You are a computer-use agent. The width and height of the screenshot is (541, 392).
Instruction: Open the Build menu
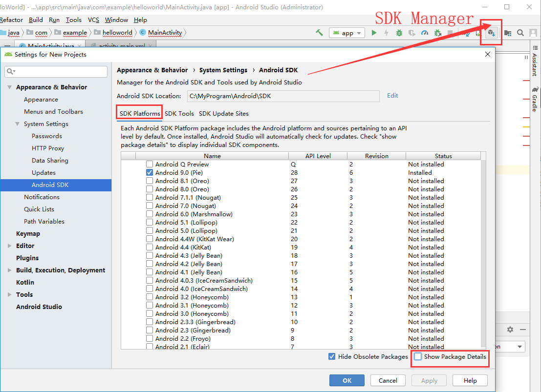point(36,20)
